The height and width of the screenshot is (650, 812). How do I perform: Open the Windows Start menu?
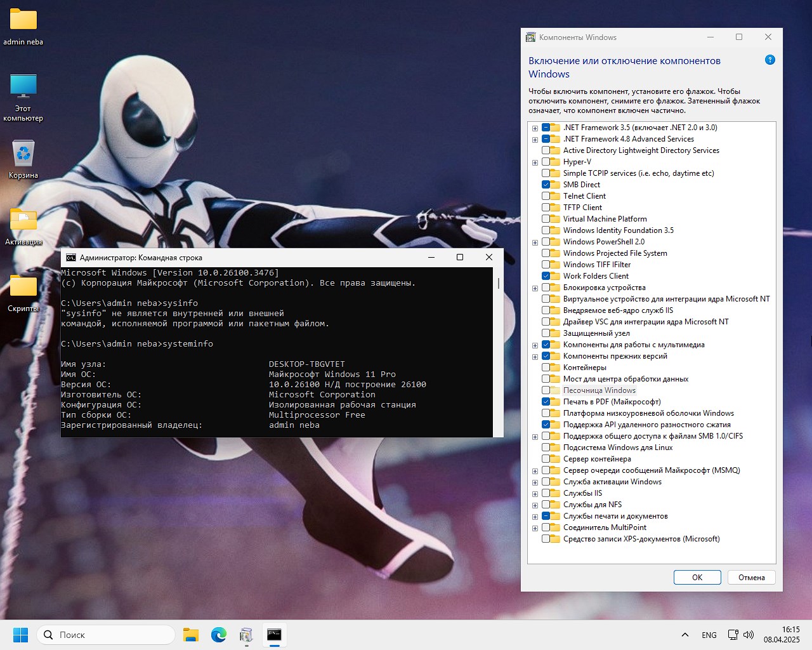click(x=20, y=635)
